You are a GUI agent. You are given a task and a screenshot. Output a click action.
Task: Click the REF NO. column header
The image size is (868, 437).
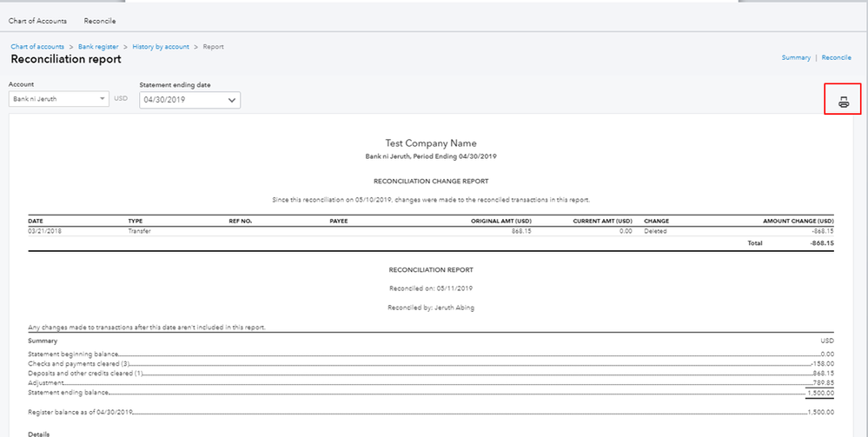tap(241, 221)
